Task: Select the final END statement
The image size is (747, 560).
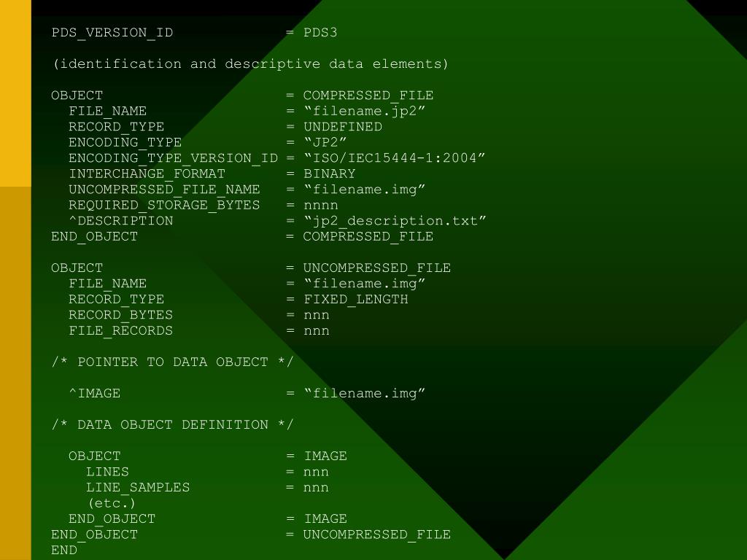Action: click(x=64, y=551)
